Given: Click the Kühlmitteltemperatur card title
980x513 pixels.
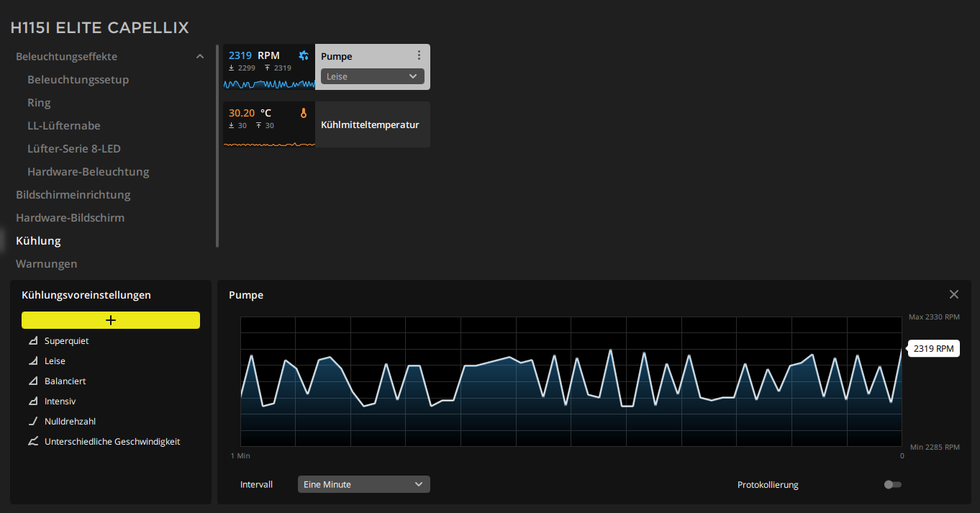Looking at the screenshot, I should click(370, 124).
